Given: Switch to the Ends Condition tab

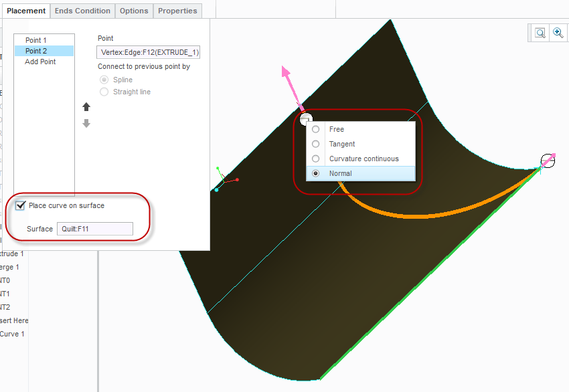Looking at the screenshot, I should point(82,11).
